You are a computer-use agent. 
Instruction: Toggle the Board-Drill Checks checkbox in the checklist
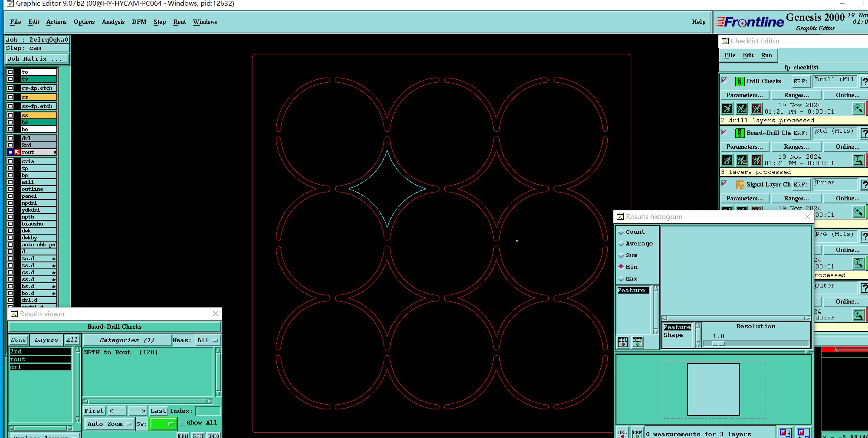(x=724, y=132)
